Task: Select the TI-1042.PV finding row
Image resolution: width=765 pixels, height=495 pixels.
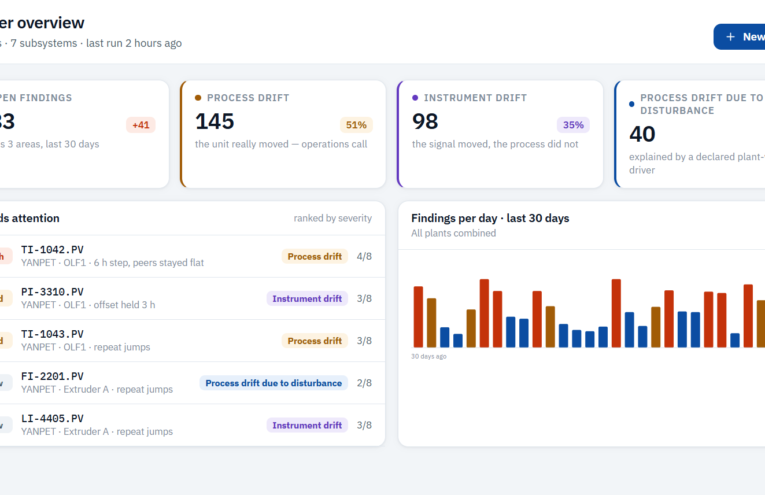Action: (192, 256)
